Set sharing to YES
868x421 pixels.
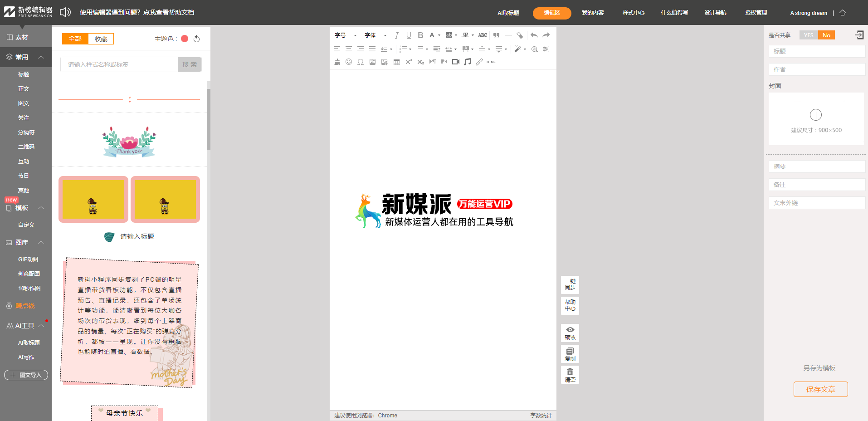[x=809, y=35]
